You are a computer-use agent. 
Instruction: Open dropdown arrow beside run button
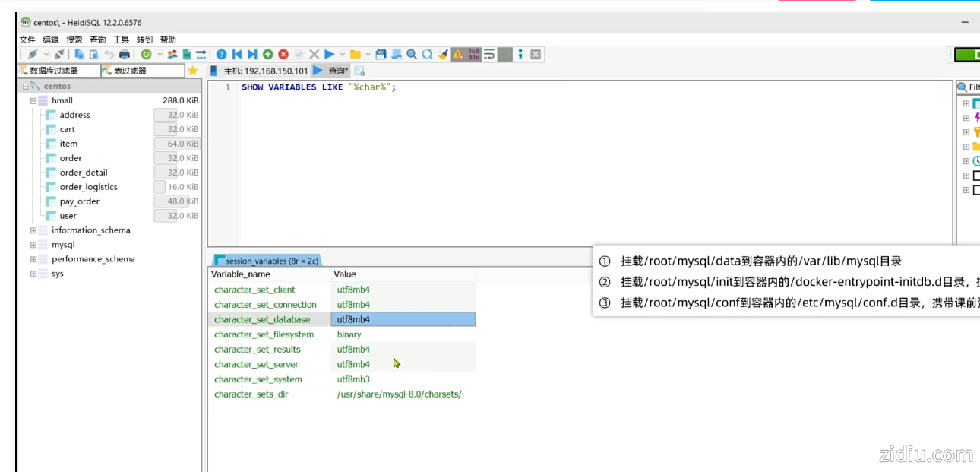click(x=342, y=55)
